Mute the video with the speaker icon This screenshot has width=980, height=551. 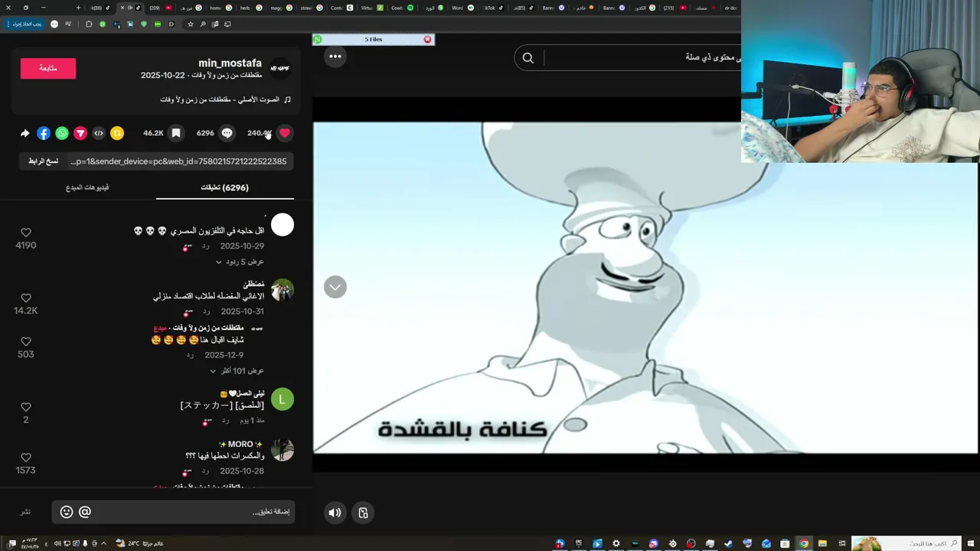(335, 513)
